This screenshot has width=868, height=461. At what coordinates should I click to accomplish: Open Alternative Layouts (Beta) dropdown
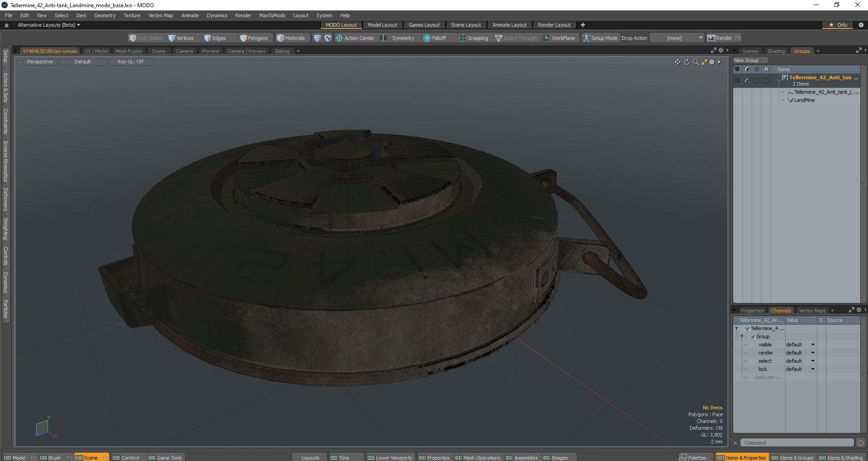48,25
